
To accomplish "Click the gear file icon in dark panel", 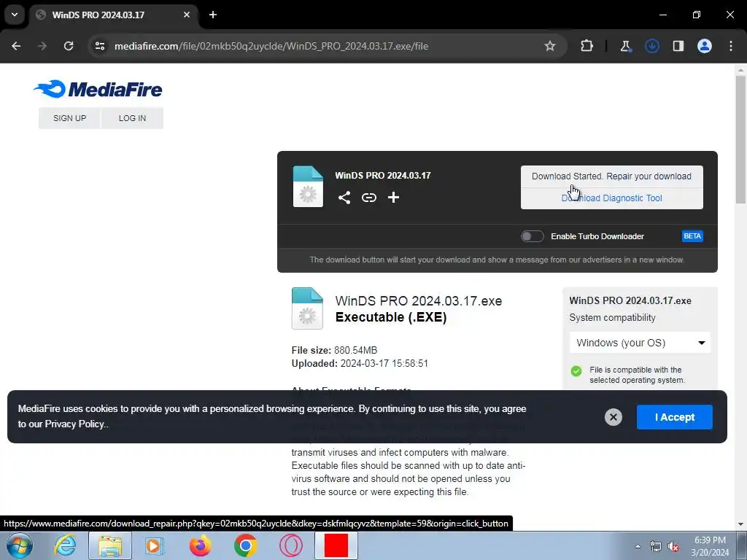I will point(308,186).
